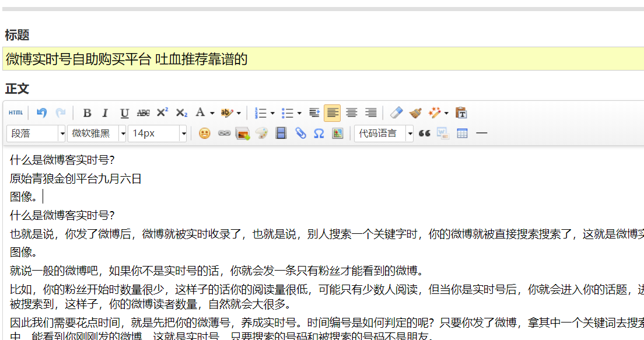Screen dimensions: 644x340
Task: Click the title input field
Action: [x=323, y=59]
